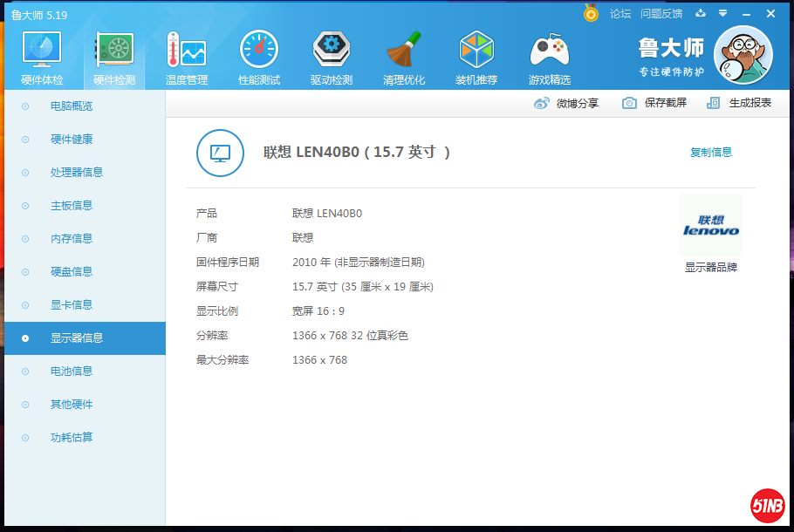This screenshot has height=532, width=794.
Task: Open the 问题反馈 feedback link
Action: point(661,14)
